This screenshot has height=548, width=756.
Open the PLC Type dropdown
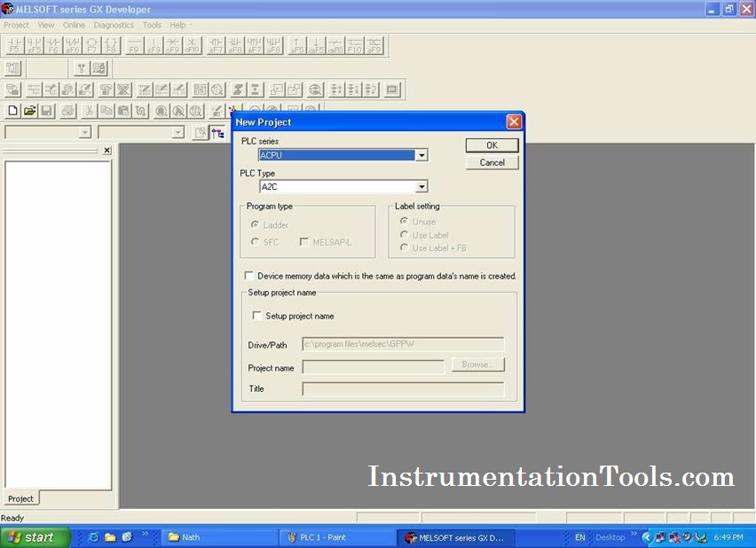[x=421, y=186]
